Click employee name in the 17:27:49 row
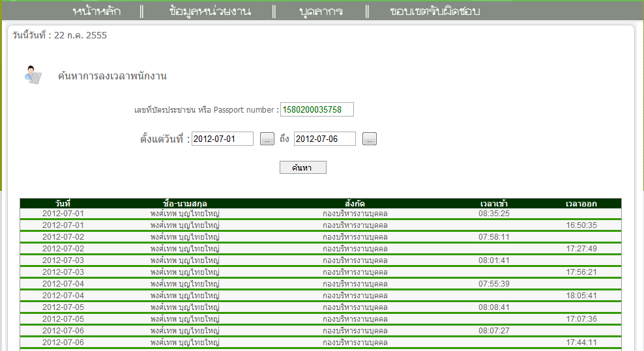644x351 pixels. click(185, 248)
